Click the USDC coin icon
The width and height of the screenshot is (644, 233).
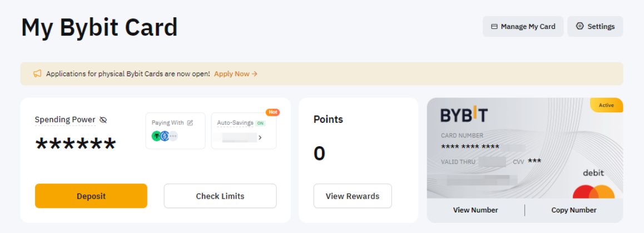(165, 136)
